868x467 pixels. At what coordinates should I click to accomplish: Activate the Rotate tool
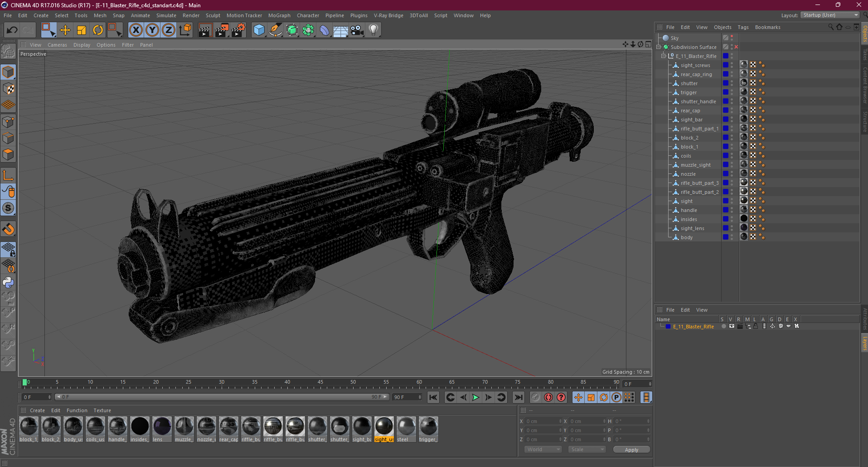[98, 30]
